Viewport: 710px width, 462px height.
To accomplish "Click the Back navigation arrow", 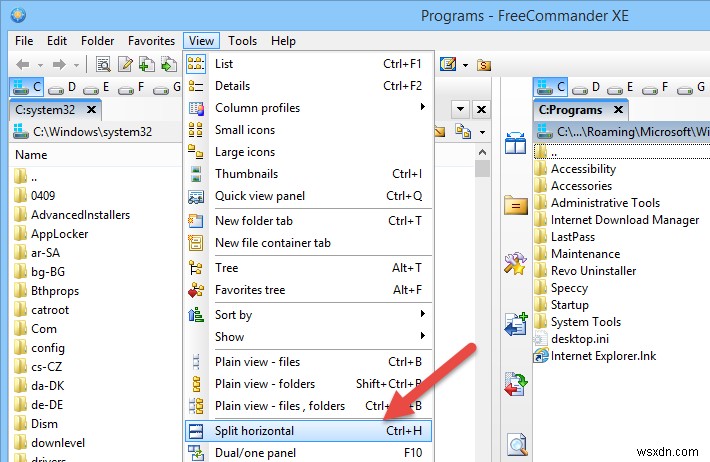I will (23, 65).
